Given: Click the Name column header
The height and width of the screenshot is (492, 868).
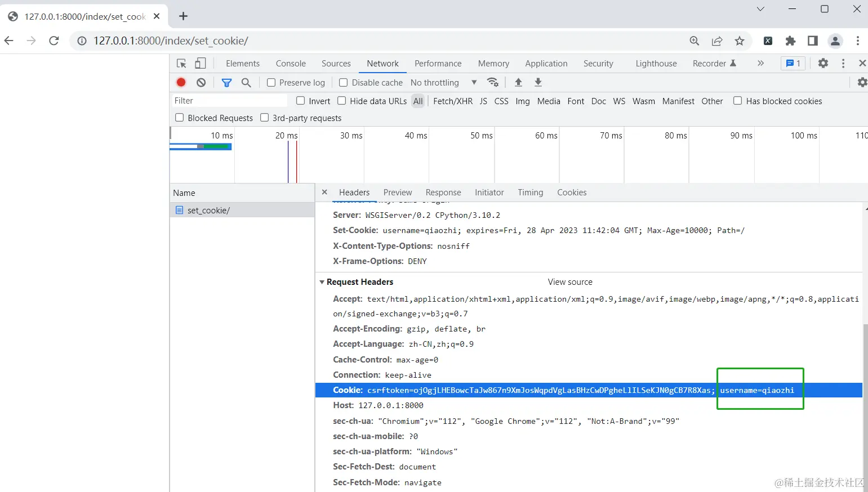Looking at the screenshot, I should (242, 193).
